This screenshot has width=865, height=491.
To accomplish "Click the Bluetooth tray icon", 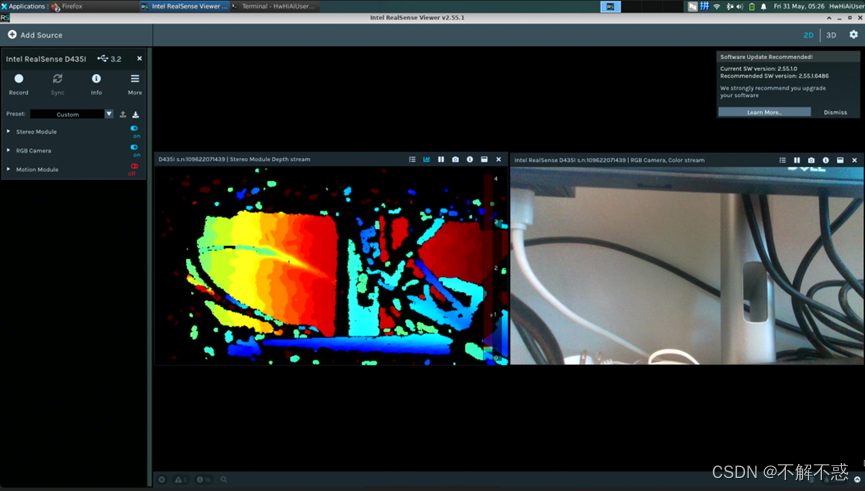I will coord(729,6).
